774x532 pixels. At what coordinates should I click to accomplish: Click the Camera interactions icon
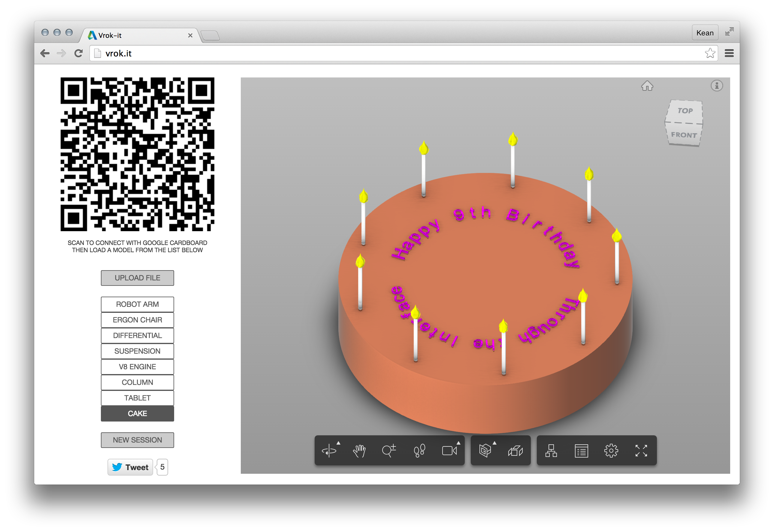click(449, 451)
